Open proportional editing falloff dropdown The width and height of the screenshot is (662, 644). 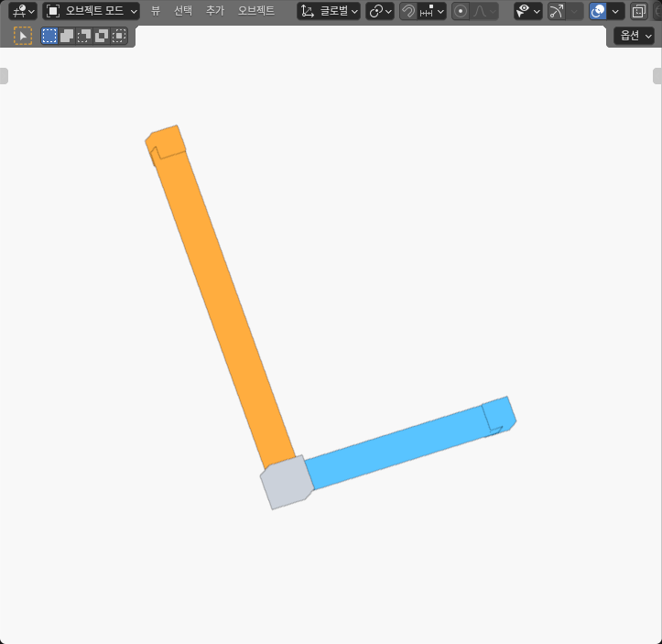coord(484,11)
